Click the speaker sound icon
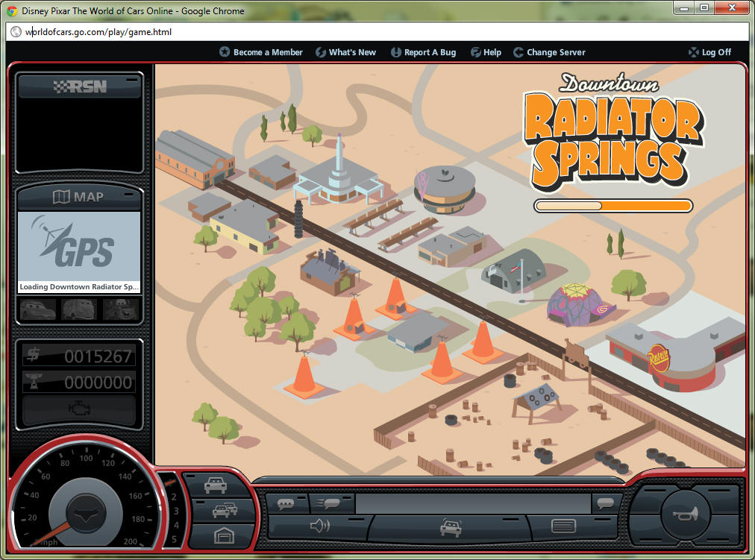Screen dimensions: 755x560 [x=319, y=526]
